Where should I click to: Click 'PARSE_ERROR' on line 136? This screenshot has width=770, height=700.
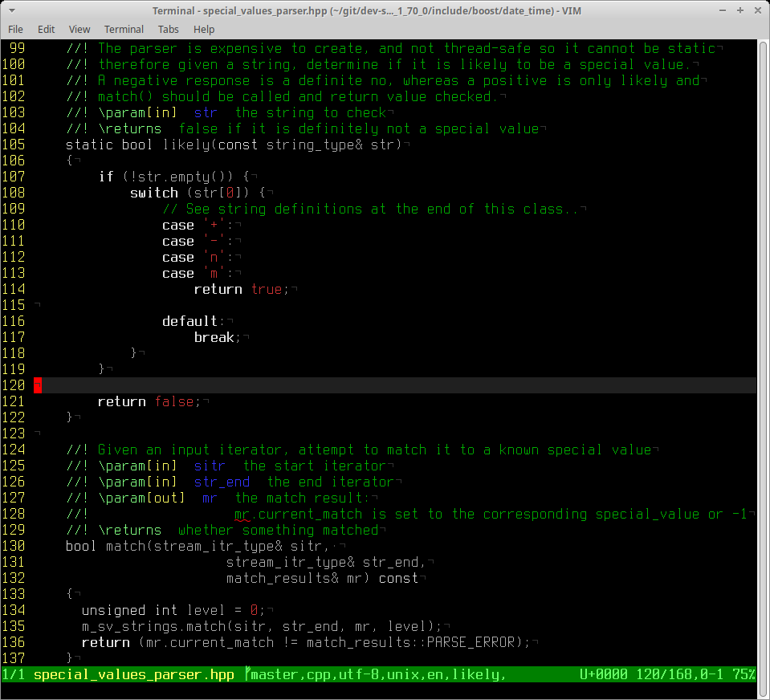(471, 642)
